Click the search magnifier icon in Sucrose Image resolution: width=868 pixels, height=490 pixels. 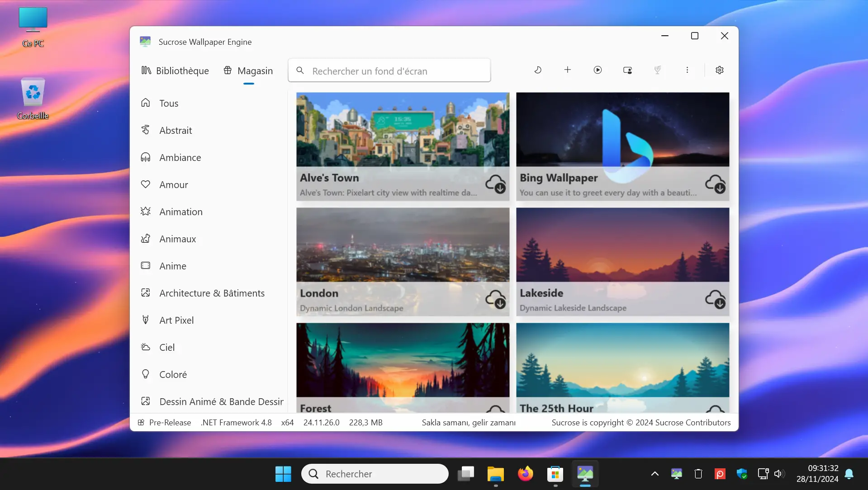coord(300,71)
